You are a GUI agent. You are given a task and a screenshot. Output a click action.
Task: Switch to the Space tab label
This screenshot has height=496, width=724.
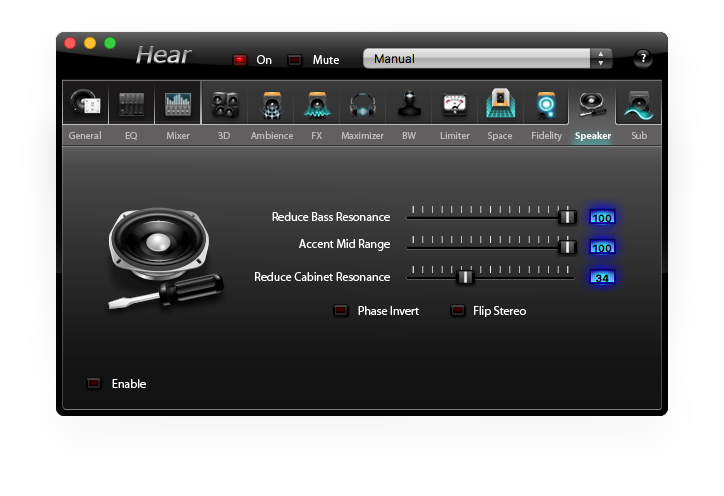(x=499, y=135)
